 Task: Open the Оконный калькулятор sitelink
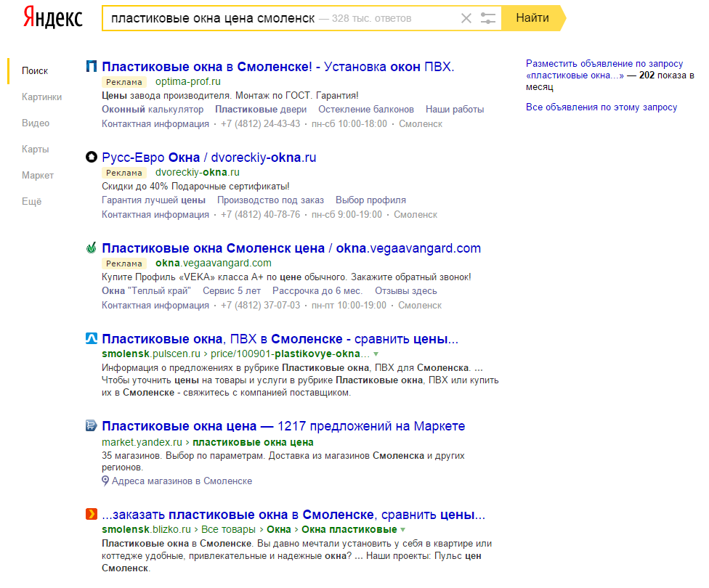pyautogui.click(x=153, y=110)
